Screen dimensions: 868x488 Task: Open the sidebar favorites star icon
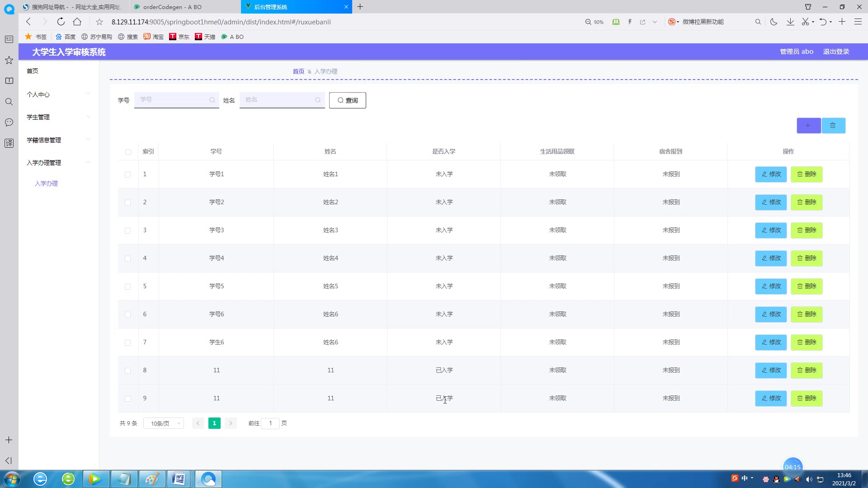(9, 60)
